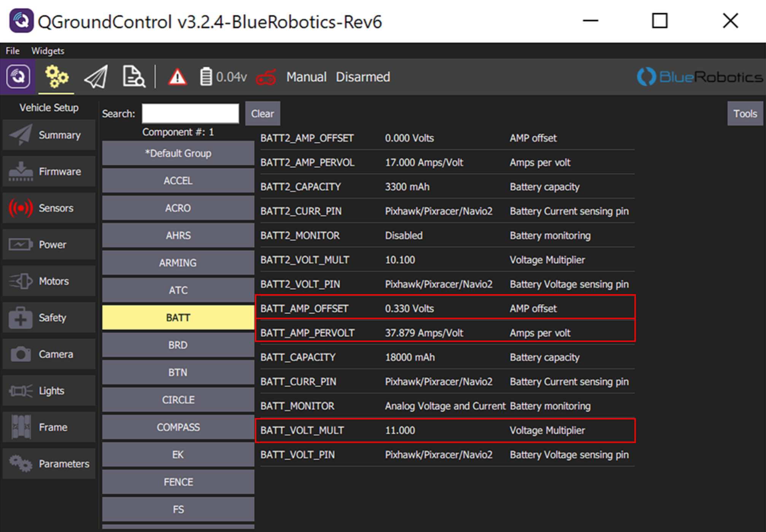Open the QGroundControl application settings icon
The image size is (766, 532).
(x=18, y=77)
